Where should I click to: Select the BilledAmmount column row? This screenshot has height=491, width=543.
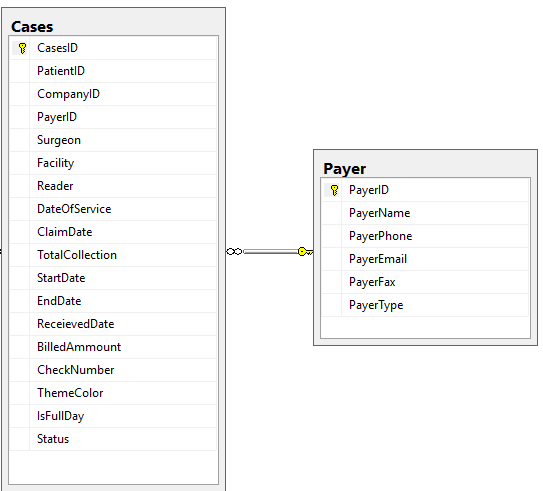click(x=113, y=347)
